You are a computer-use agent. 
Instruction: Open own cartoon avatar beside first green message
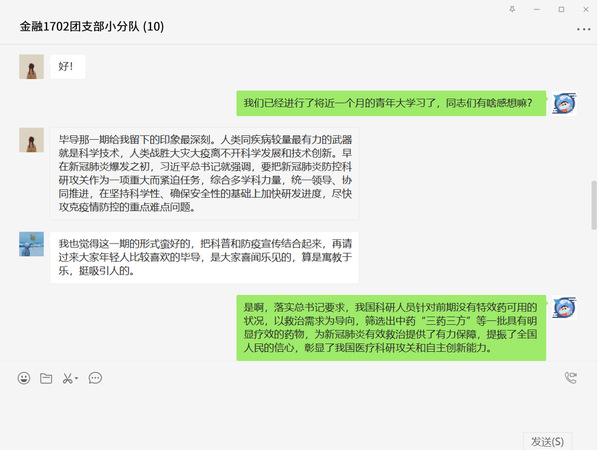pyautogui.click(x=564, y=103)
